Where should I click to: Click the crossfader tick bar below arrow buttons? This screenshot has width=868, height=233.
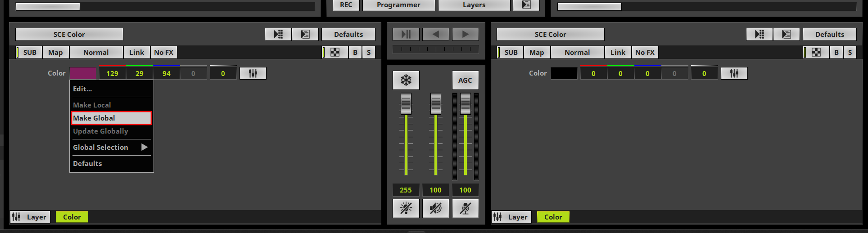coord(436,49)
